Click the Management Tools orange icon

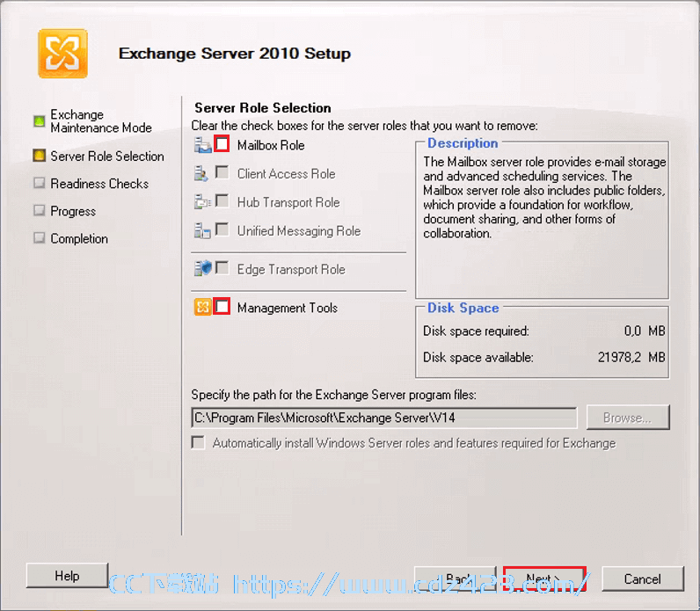tap(202, 307)
